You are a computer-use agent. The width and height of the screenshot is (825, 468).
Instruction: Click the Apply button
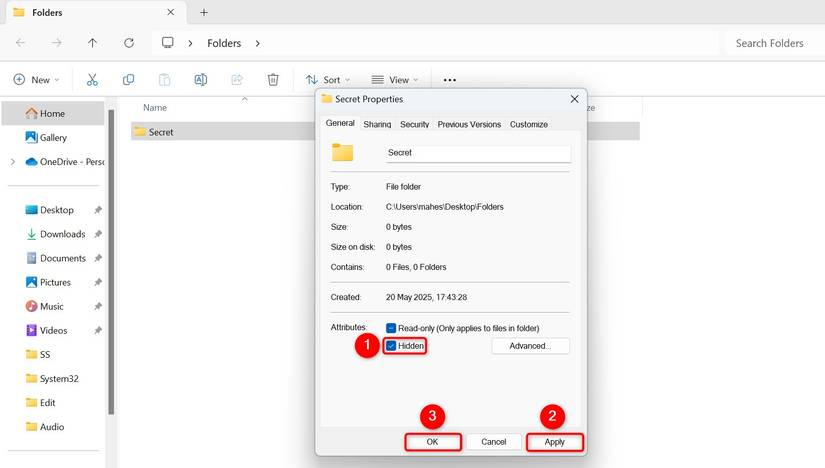coord(554,442)
